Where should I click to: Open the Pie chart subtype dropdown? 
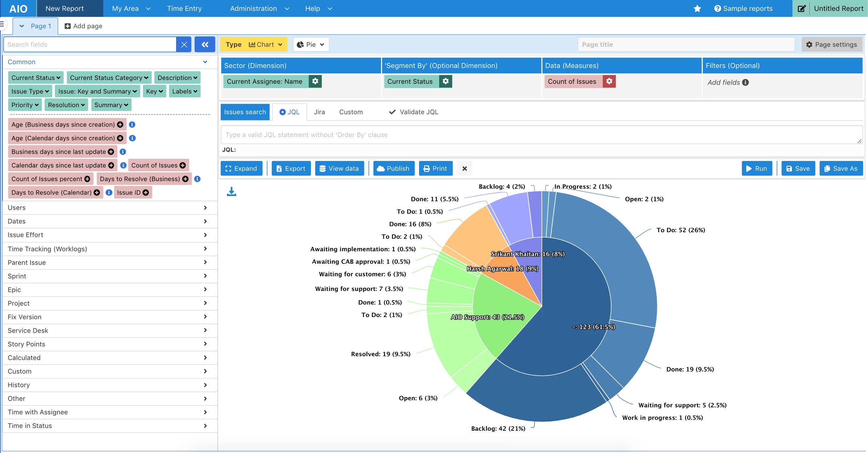pos(311,45)
